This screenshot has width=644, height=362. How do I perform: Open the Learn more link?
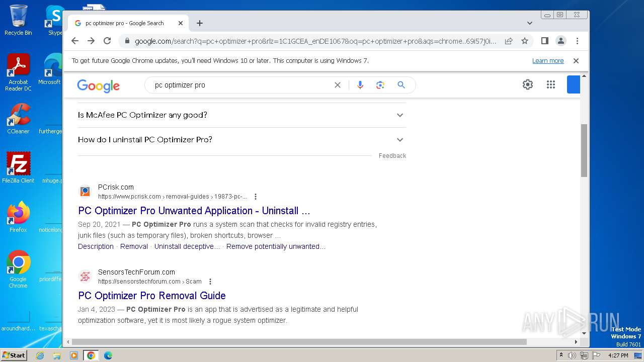click(548, 61)
